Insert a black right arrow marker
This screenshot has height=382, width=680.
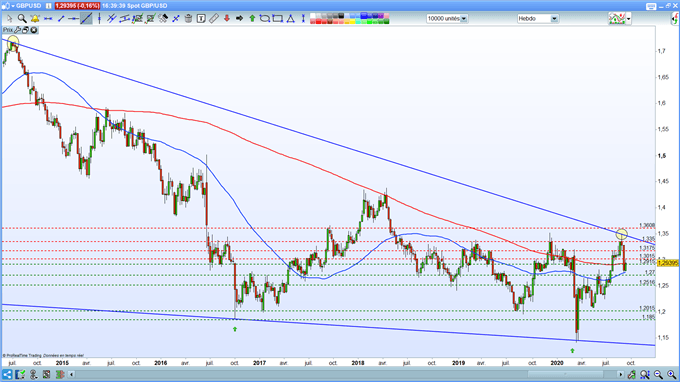(x=239, y=19)
